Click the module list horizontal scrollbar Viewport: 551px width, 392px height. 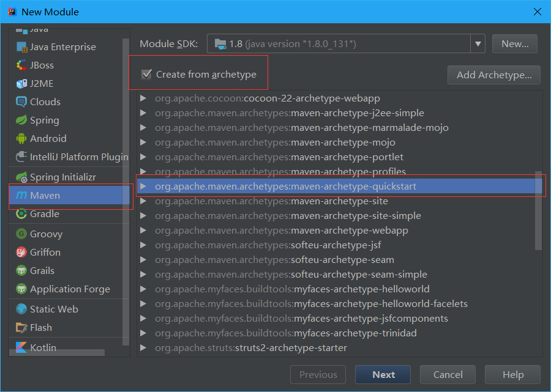tap(57, 352)
